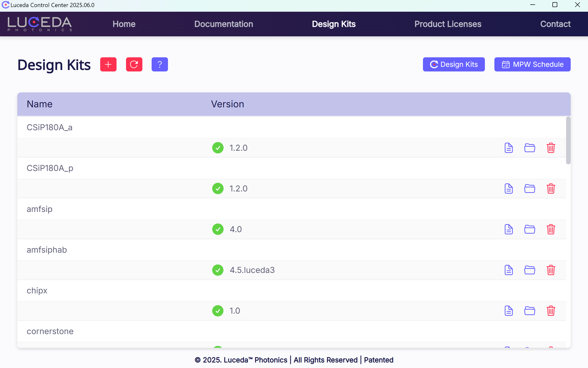Screen dimensions: 588x368
Task: Click the blue Design Kits button
Action: 454,64
